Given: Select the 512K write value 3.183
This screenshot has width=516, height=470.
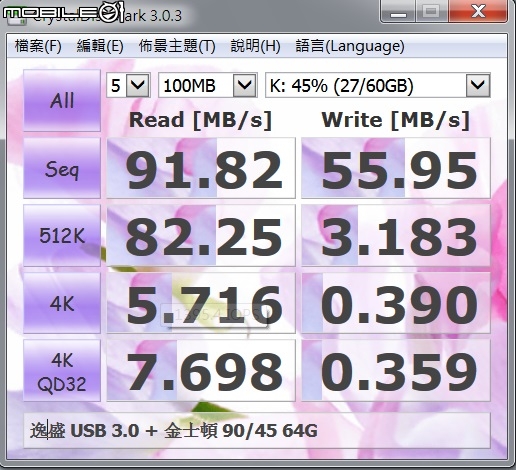Looking at the screenshot, I should point(396,235).
